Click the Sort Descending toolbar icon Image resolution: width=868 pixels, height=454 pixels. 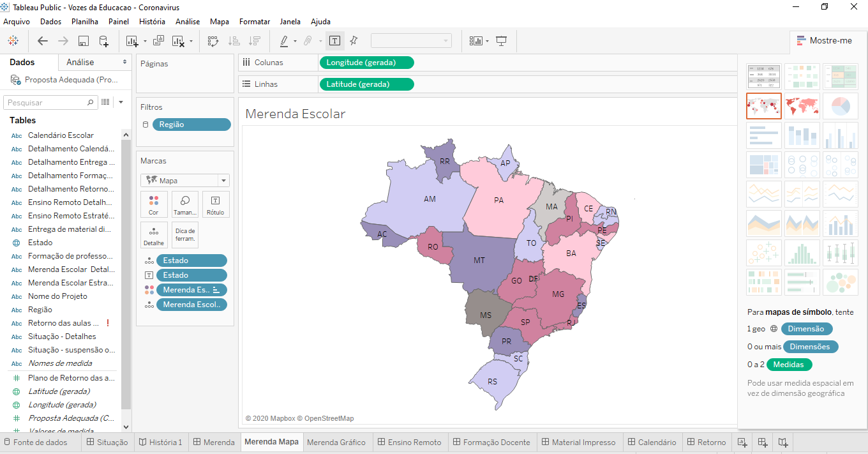point(254,40)
